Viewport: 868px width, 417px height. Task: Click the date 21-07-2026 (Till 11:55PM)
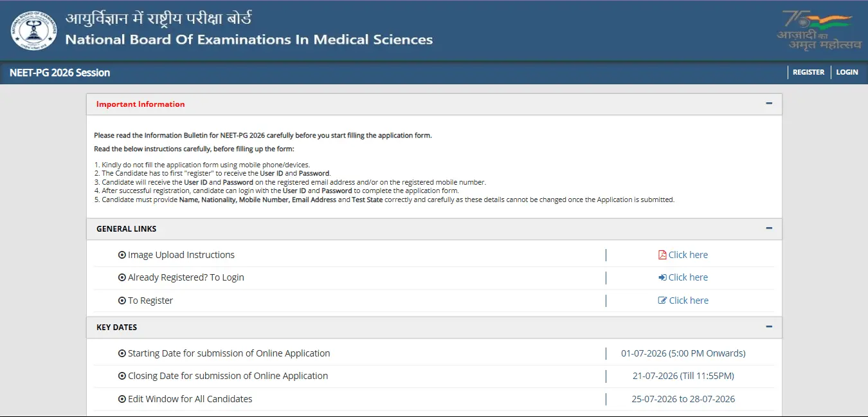coord(683,376)
